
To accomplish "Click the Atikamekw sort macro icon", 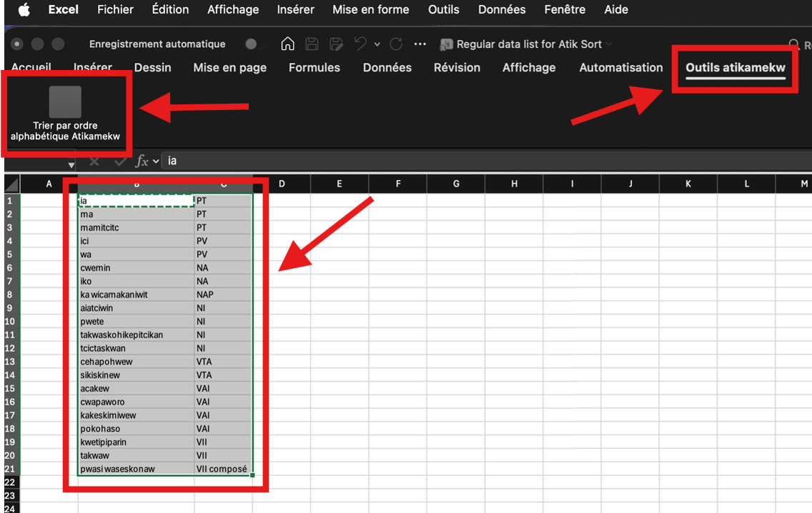I will (x=65, y=102).
